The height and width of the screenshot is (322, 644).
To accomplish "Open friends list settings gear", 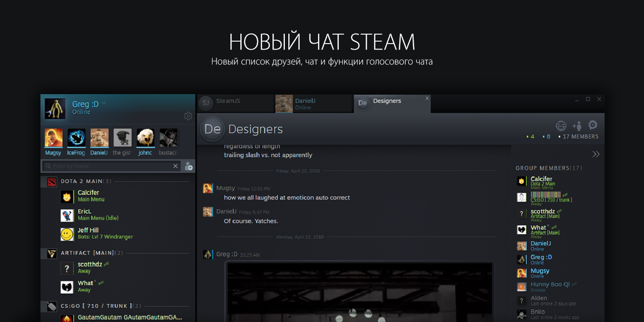I will (x=188, y=116).
